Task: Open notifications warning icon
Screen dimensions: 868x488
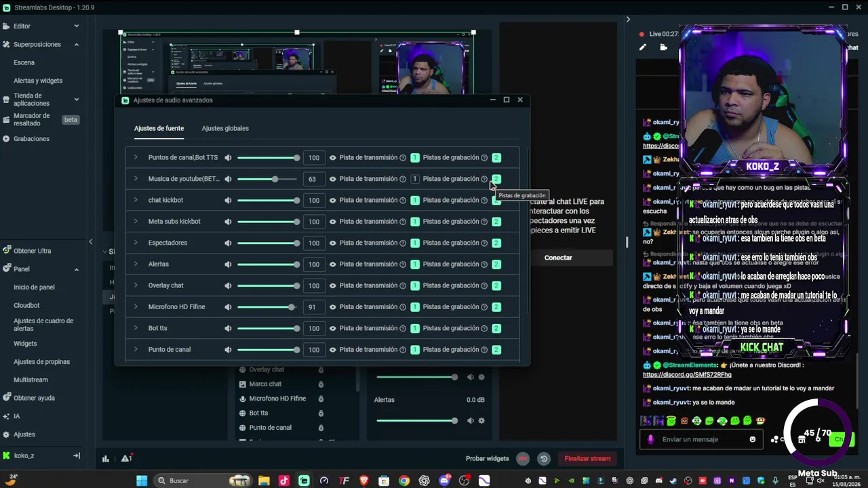Action: point(126,458)
